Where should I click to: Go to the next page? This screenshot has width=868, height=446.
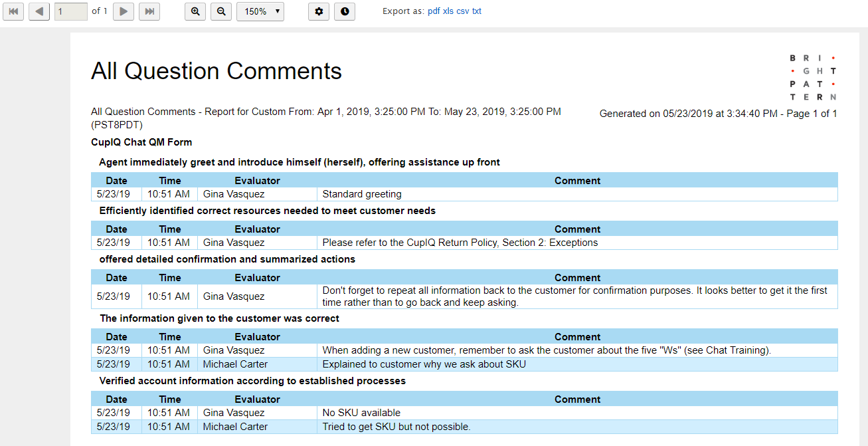[x=124, y=11]
